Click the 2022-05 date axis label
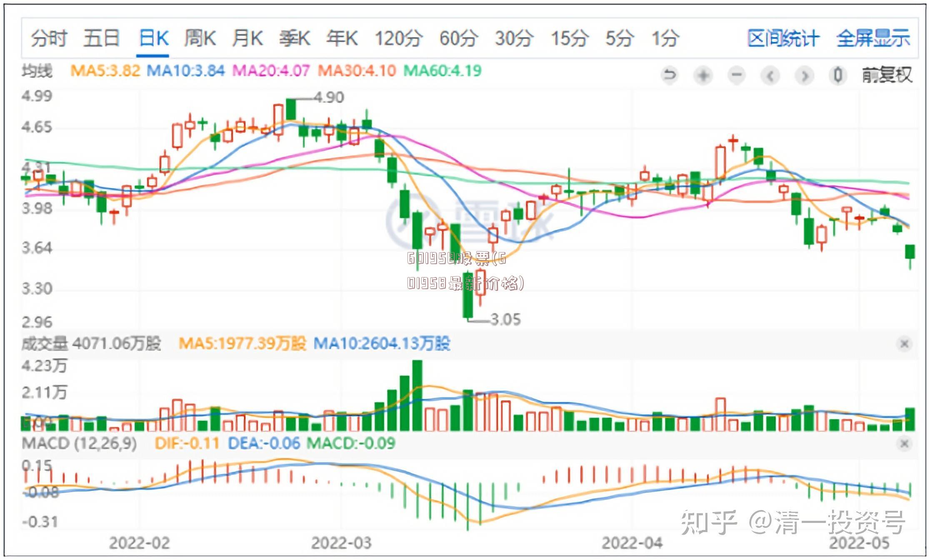Image resolution: width=930 pixels, height=560 pixels. point(859,544)
